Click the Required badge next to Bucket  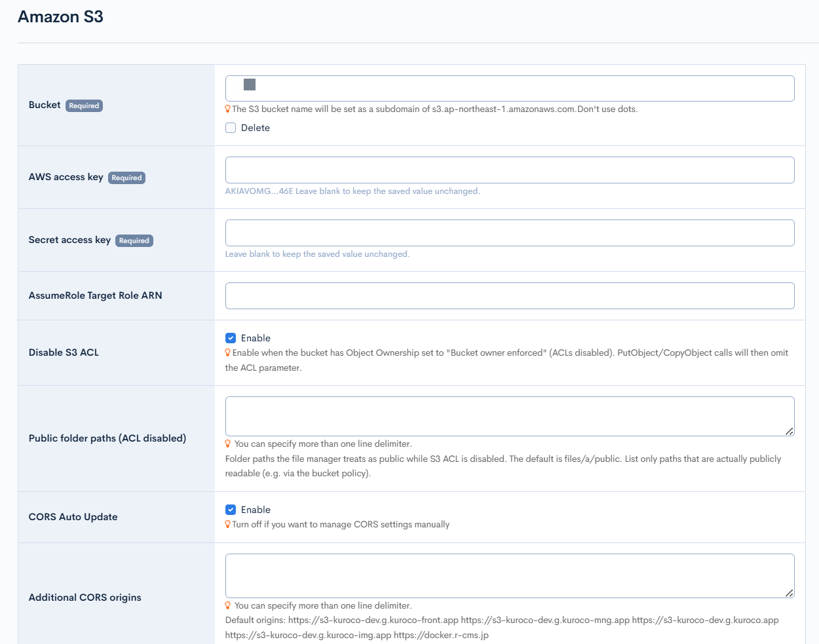click(x=84, y=105)
